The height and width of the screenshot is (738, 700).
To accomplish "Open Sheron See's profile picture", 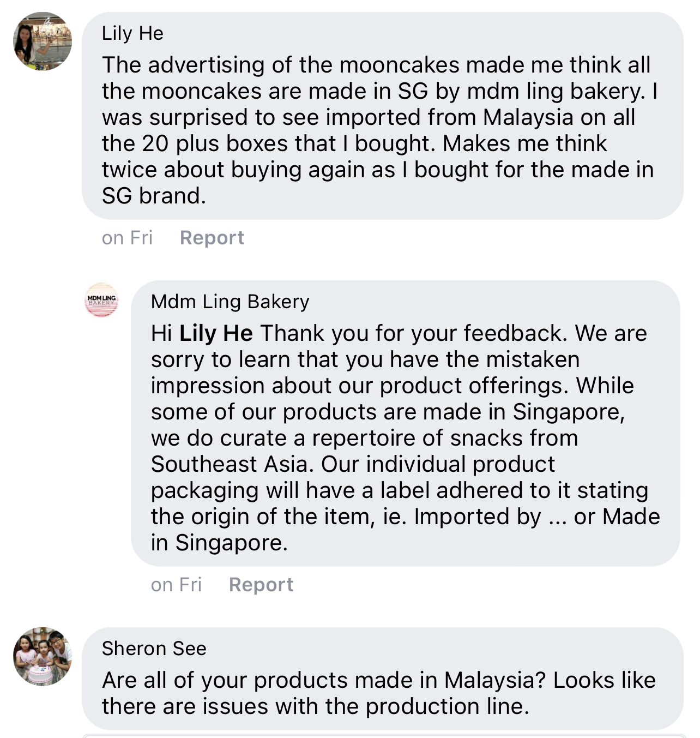I will pos(43,656).
